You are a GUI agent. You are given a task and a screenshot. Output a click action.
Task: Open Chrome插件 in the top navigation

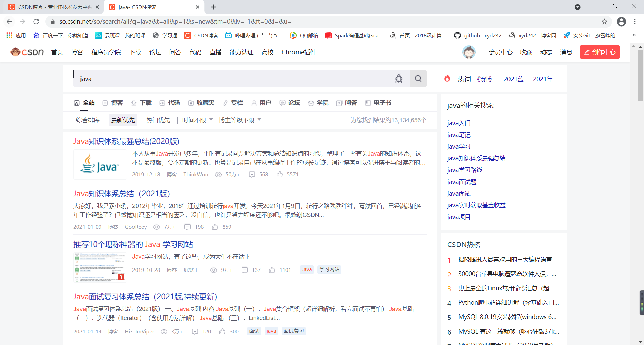click(299, 52)
